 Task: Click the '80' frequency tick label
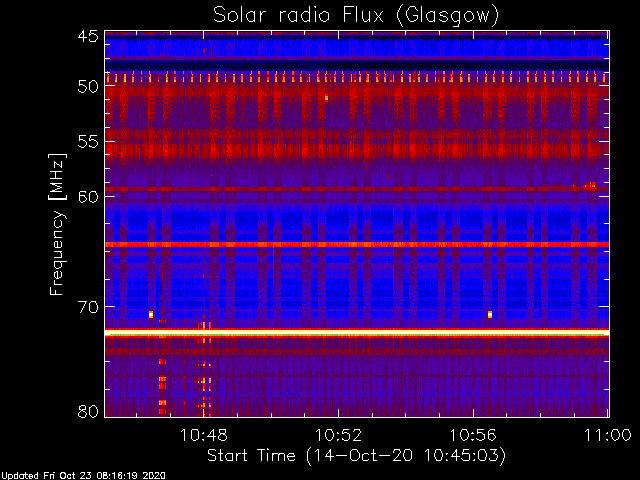(88, 411)
